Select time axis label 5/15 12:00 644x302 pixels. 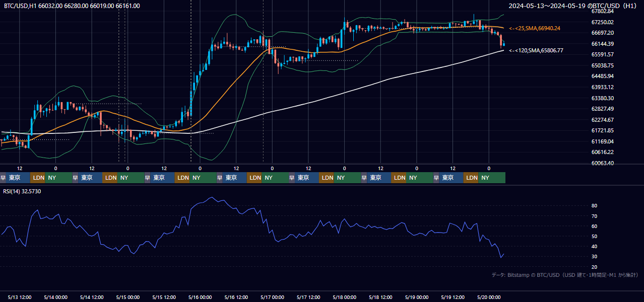click(164, 297)
